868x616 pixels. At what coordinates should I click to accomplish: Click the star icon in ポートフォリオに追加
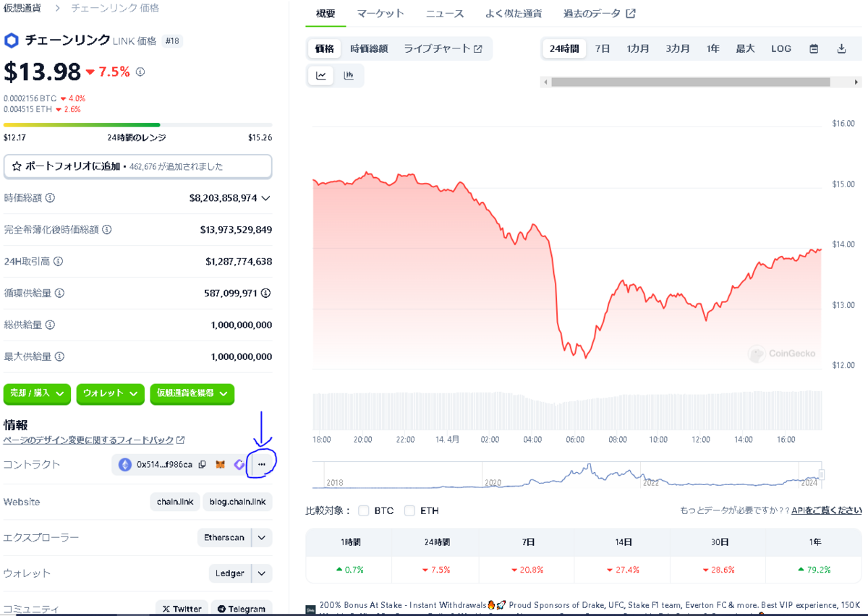point(17,166)
